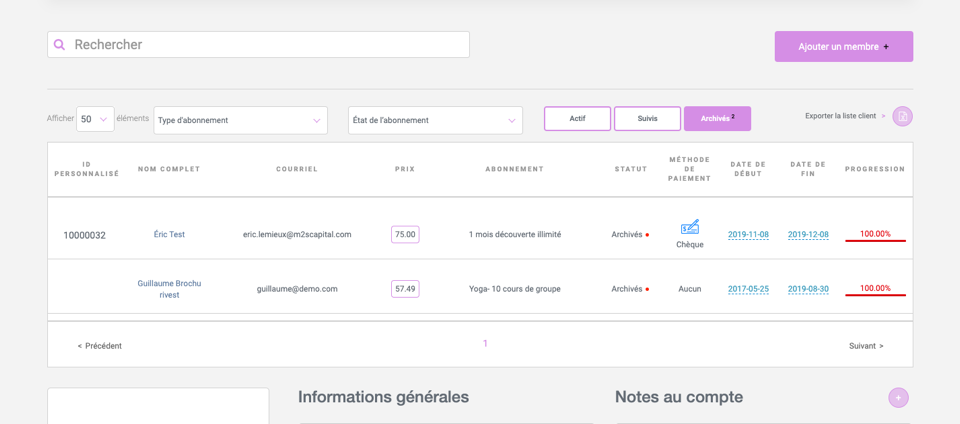Edit start date 2019-11-08
Screen dimensions: 960x424
[748, 235]
